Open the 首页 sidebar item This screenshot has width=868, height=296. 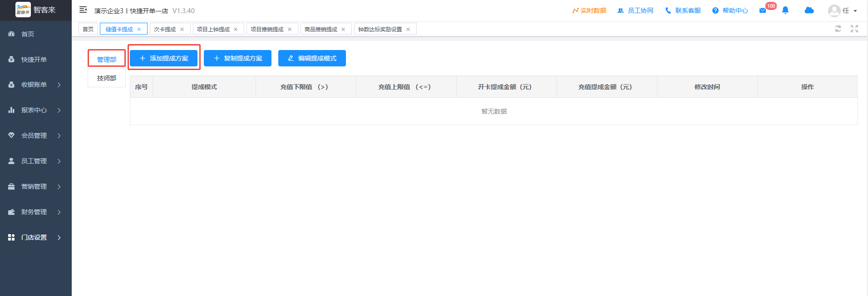click(35, 34)
